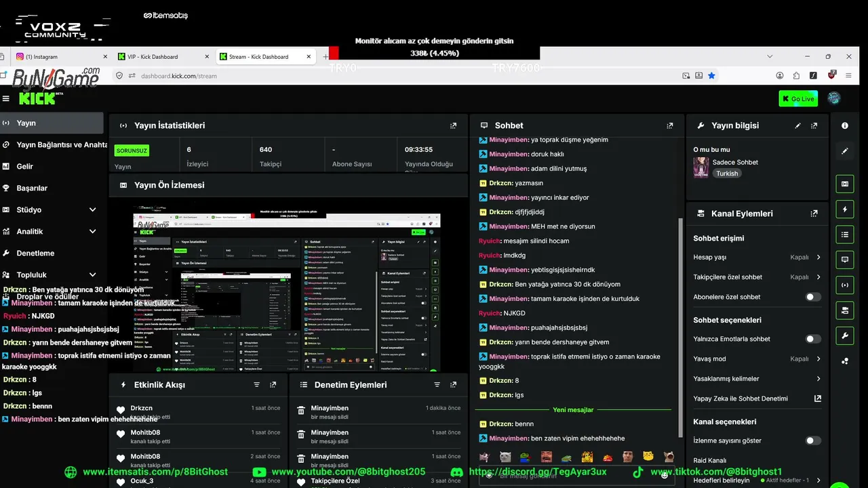The width and height of the screenshot is (868, 488).
Task: Open the chat emoji picker smiley
Action: (x=665, y=475)
